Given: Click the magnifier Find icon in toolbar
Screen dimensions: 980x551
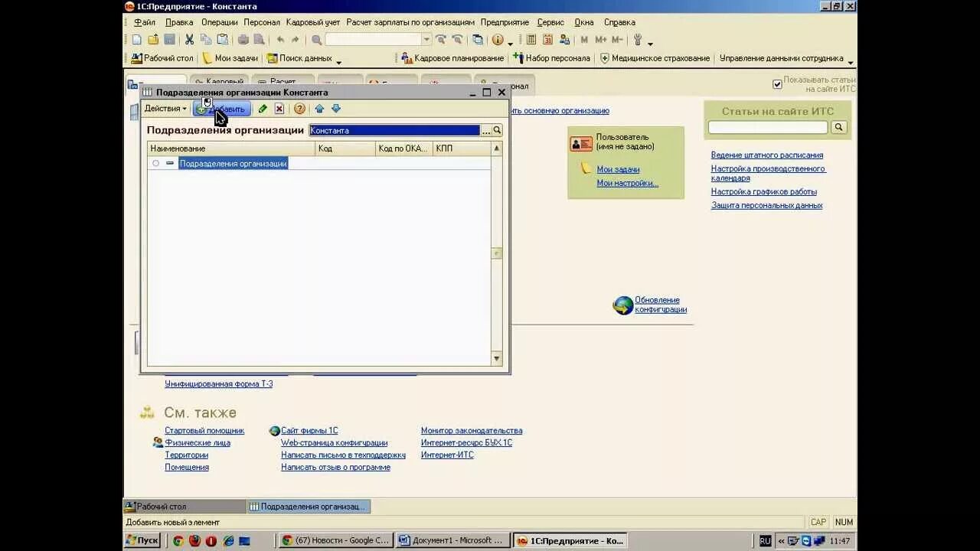Looking at the screenshot, I should [x=316, y=40].
